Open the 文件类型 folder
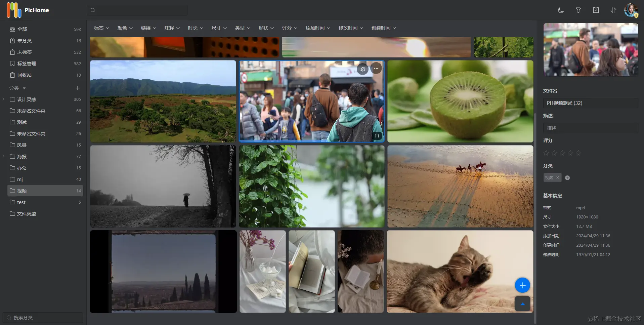 [x=45, y=213]
